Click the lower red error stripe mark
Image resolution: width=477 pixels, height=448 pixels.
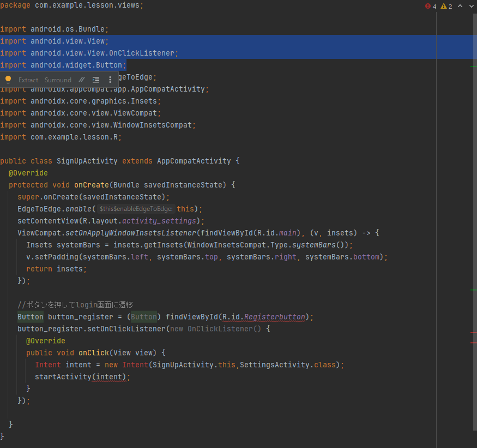(x=473, y=343)
